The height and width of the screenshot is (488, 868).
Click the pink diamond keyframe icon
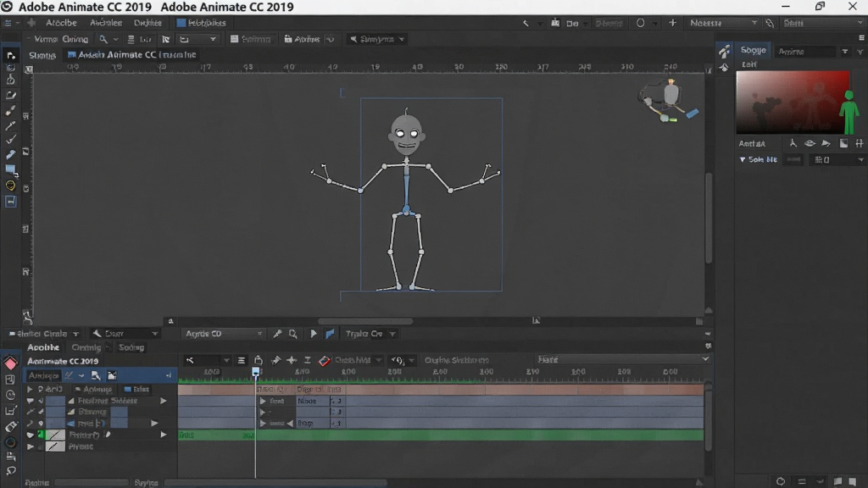10,363
